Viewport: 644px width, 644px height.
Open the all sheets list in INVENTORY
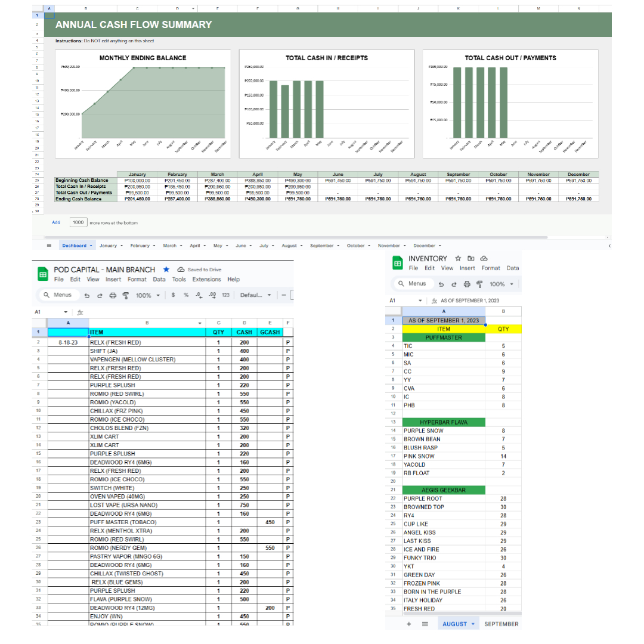(x=425, y=624)
